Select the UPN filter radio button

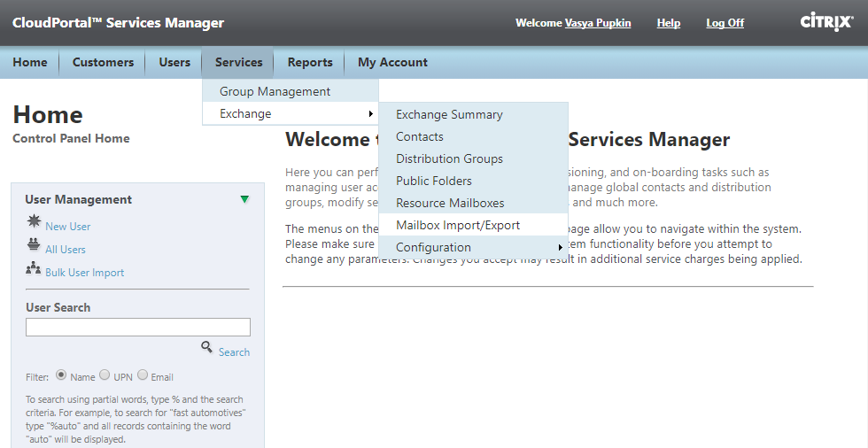[x=105, y=375]
